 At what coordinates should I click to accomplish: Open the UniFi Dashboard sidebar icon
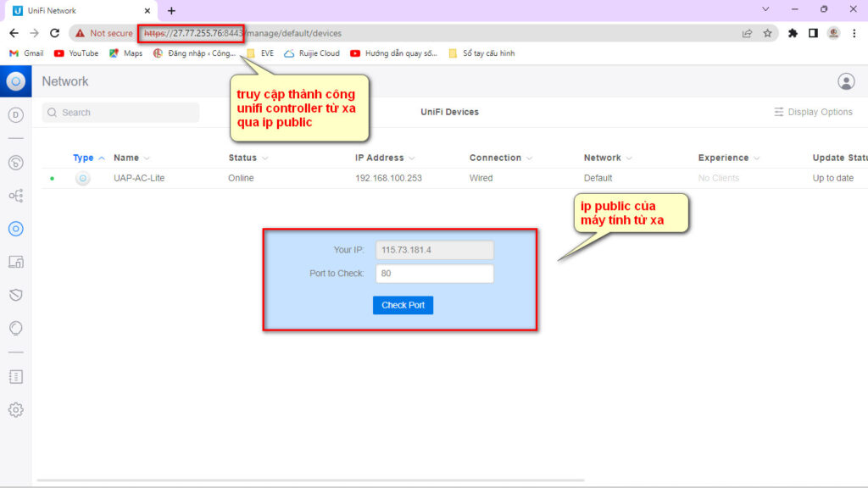[x=15, y=115]
